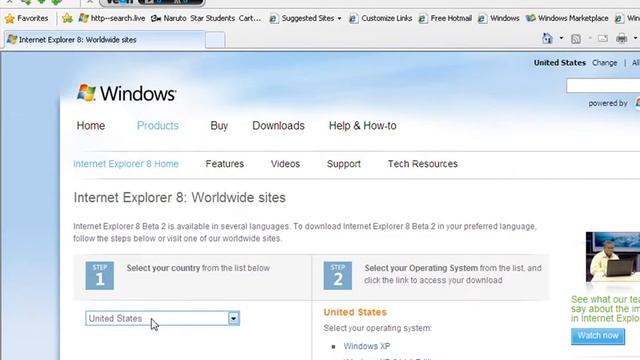Click the Suggested Sites page icon

(x=274, y=18)
